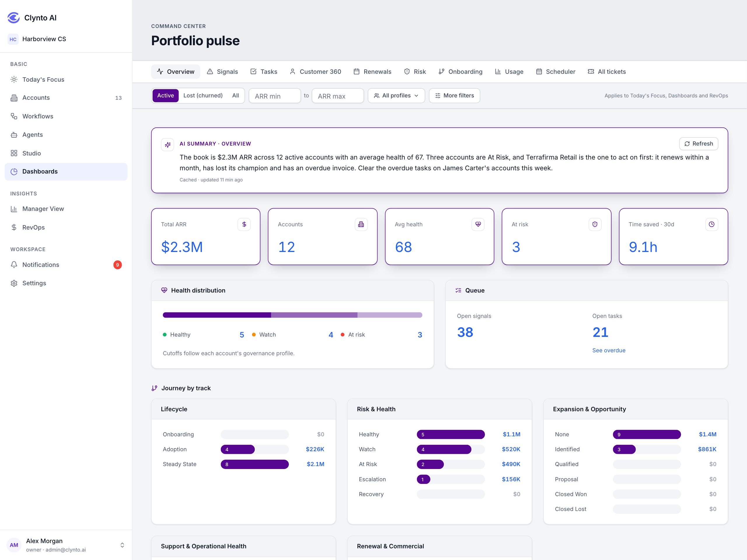
Task: Click the Accounts card building icon
Action: pos(361,225)
